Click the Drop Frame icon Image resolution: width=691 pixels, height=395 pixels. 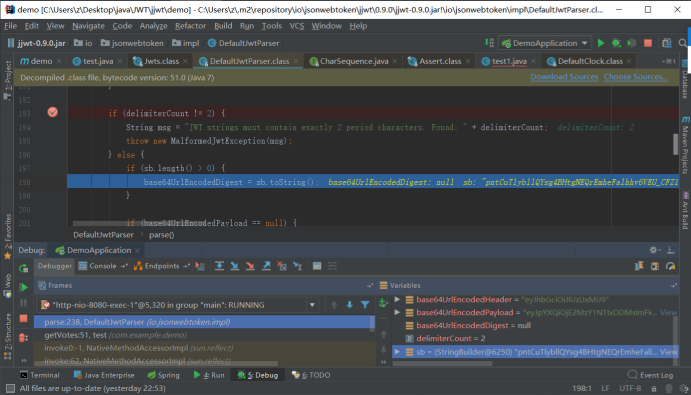[x=282, y=266]
